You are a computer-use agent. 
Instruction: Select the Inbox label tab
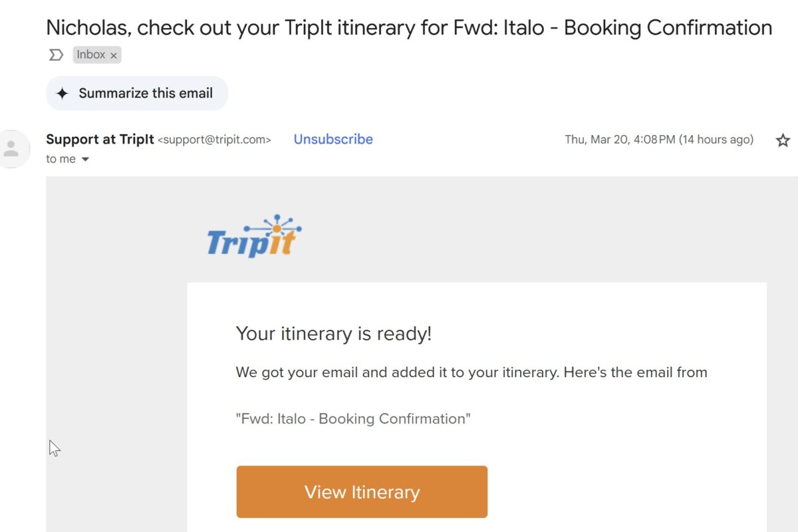coord(92,55)
